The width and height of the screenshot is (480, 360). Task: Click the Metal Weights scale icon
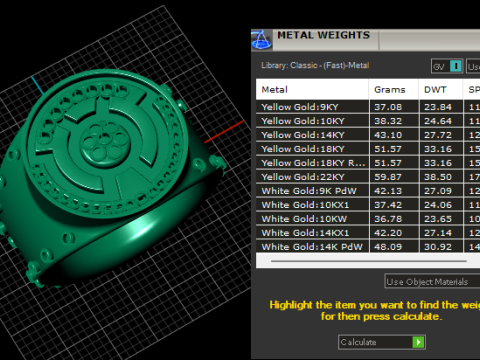(262, 40)
